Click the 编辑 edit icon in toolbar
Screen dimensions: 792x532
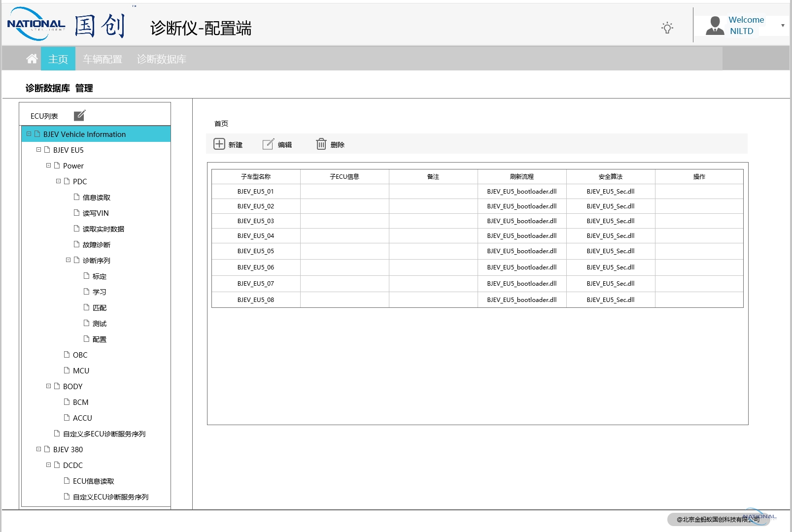268,144
